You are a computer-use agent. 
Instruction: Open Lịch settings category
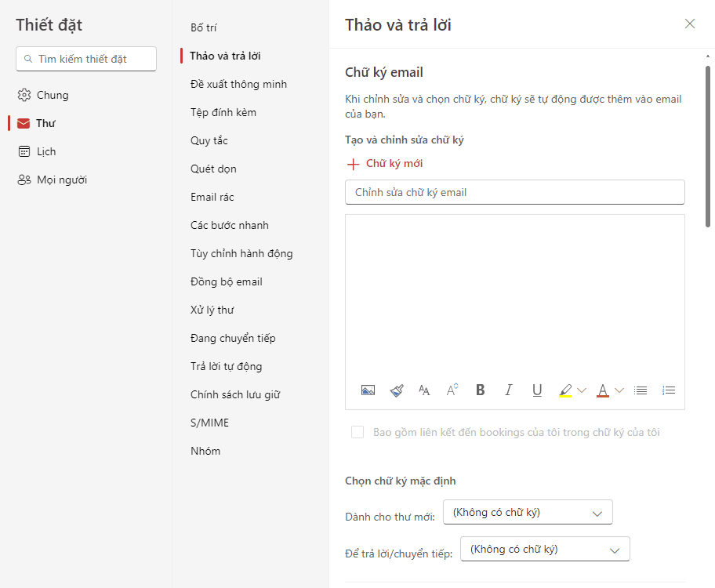(x=46, y=151)
